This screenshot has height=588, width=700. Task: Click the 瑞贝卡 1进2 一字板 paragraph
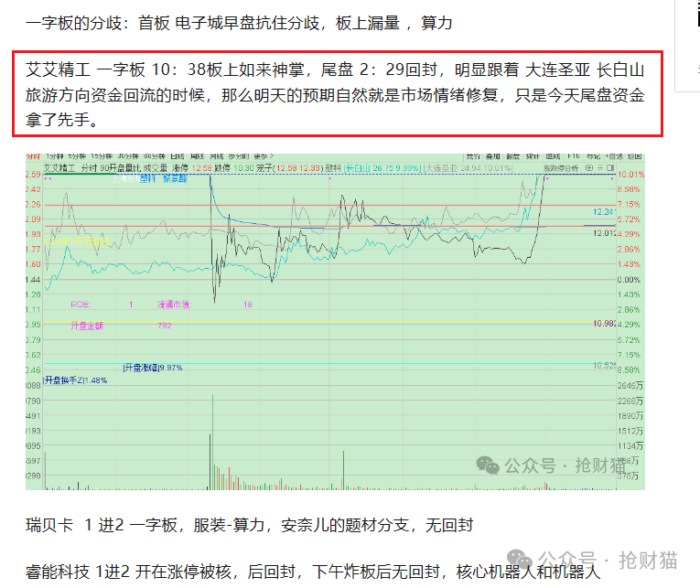coord(249,525)
